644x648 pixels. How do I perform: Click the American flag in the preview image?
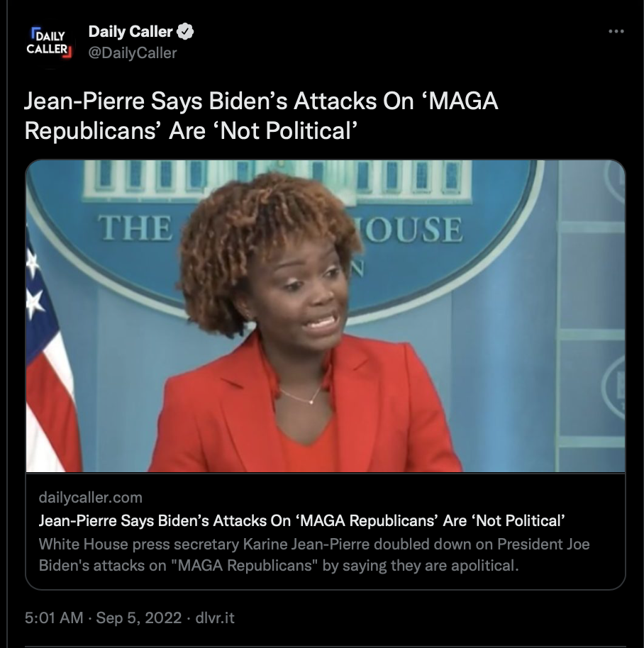[x=50, y=351]
